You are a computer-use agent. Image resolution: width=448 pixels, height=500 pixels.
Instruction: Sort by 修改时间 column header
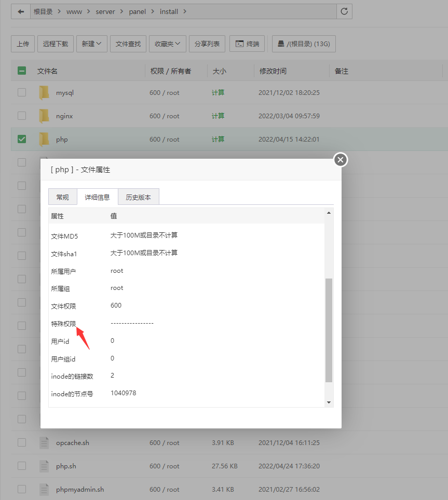click(273, 71)
